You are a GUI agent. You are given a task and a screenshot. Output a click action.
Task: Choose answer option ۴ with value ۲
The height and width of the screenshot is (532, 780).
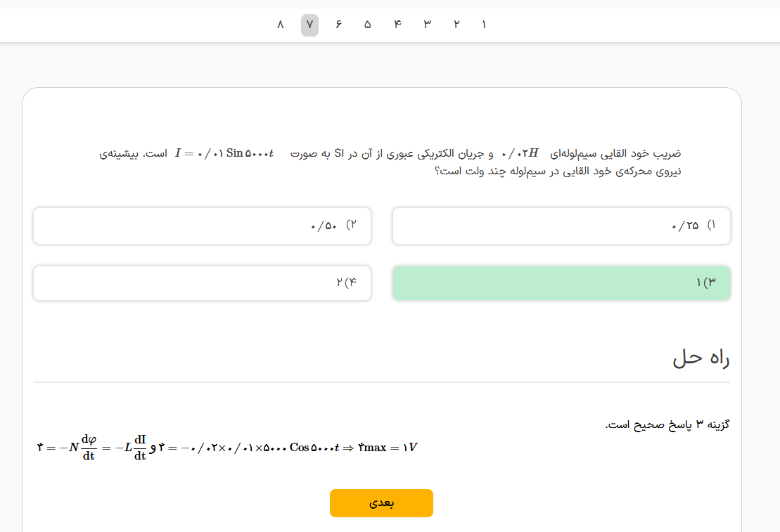tap(202, 283)
